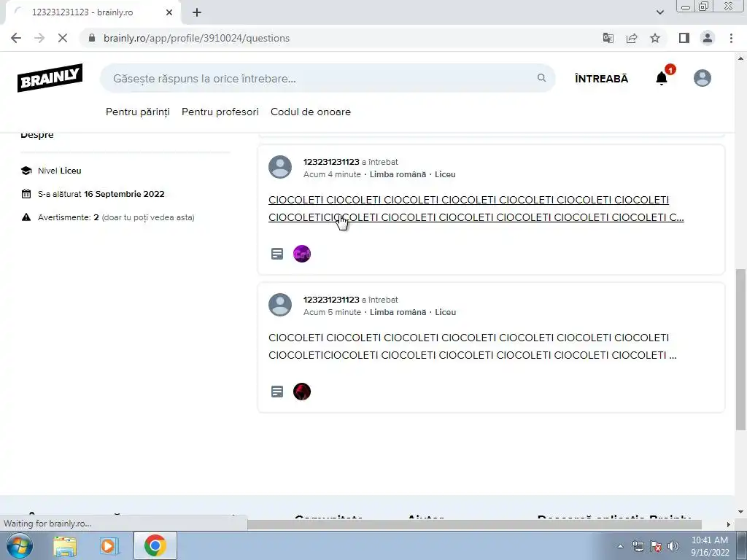Click the answer icon in the 4 minute question

[276, 254]
